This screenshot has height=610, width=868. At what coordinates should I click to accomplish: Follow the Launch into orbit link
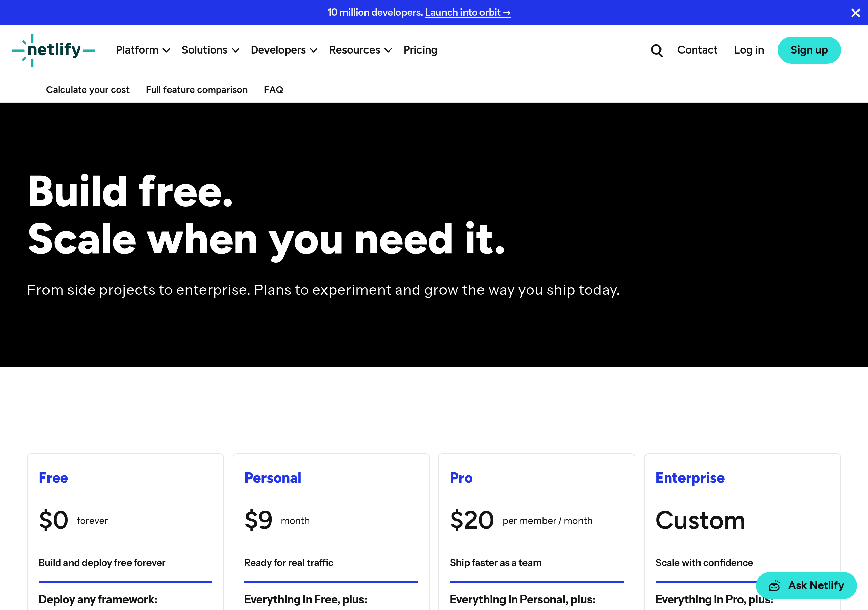click(468, 12)
